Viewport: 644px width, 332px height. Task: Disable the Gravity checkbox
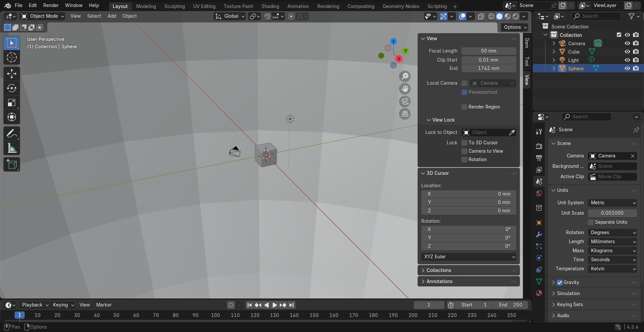click(560, 282)
